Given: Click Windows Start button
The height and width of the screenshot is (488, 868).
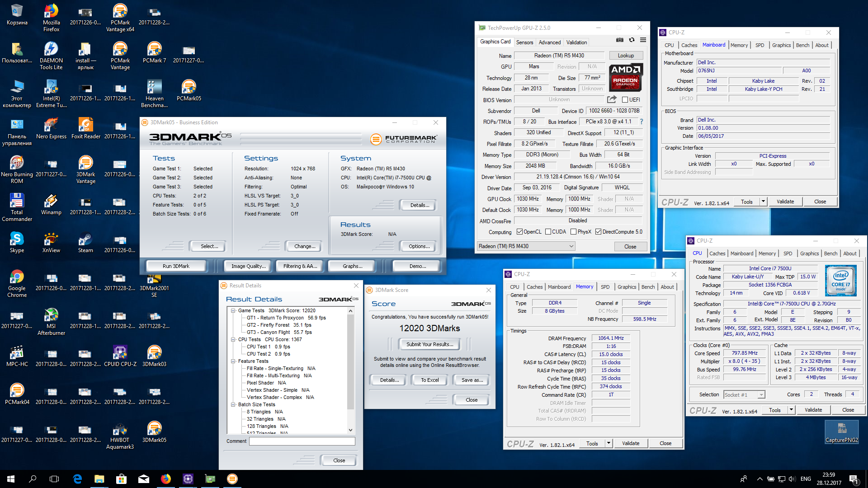Looking at the screenshot, I should click(11, 479).
